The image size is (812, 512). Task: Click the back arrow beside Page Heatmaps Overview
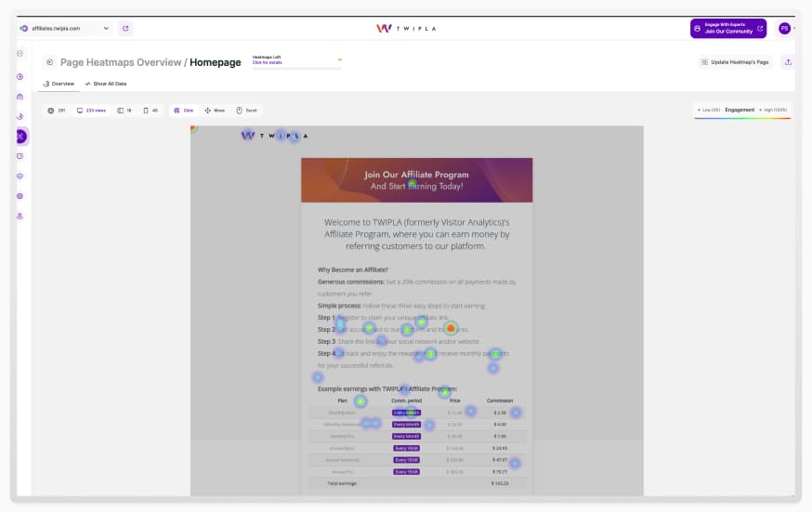click(x=49, y=62)
